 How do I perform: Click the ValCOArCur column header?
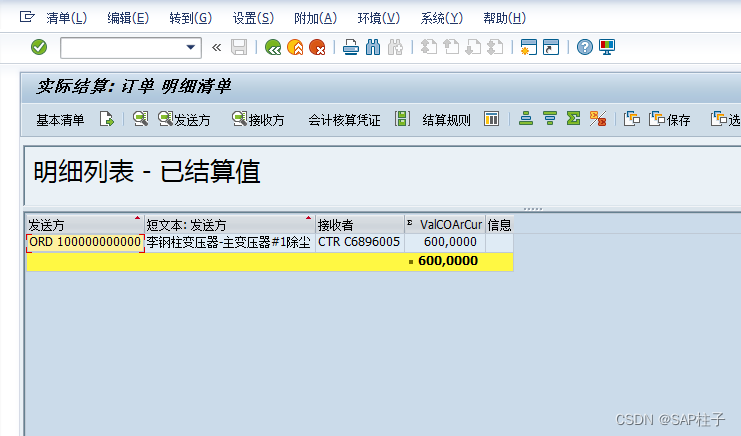tap(445, 224)
